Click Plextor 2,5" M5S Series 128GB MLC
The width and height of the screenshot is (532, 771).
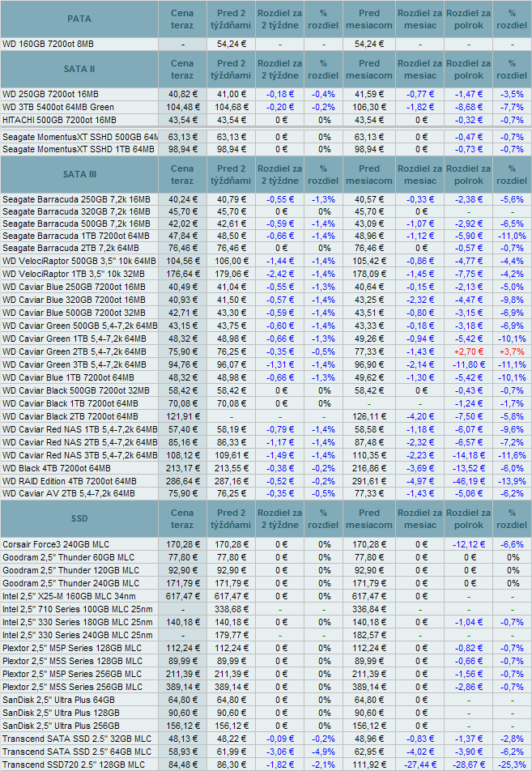click(72, 662)
